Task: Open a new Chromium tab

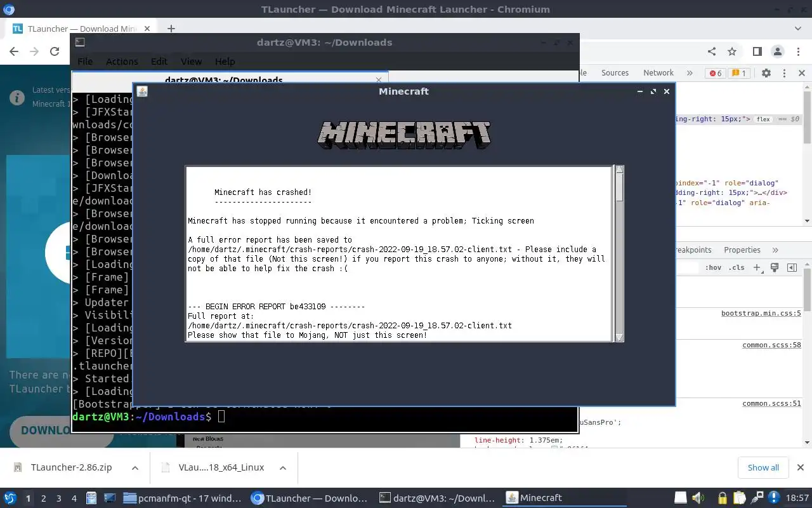Action: (x=171, y=29)
